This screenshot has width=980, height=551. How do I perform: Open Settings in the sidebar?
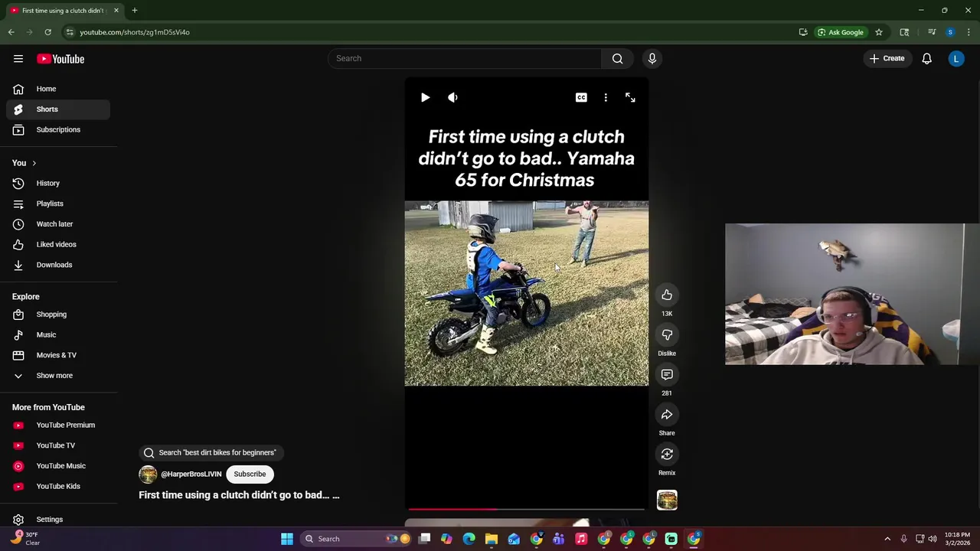(58, 520)
